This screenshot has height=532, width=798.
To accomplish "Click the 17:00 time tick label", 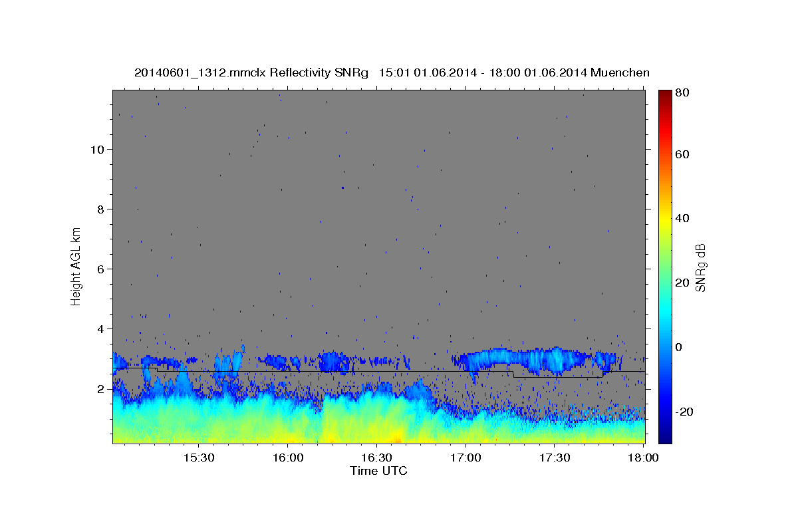I will tap(465, 458).
